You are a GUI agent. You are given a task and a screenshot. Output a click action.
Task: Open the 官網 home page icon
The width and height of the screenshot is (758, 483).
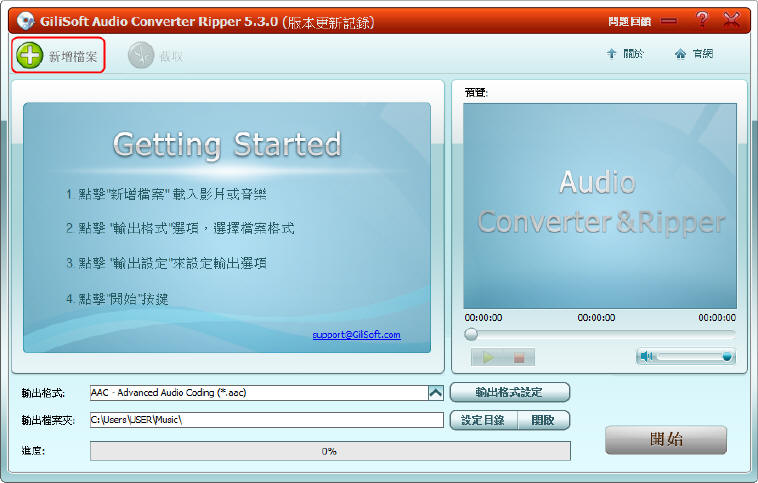click(680, 54)
